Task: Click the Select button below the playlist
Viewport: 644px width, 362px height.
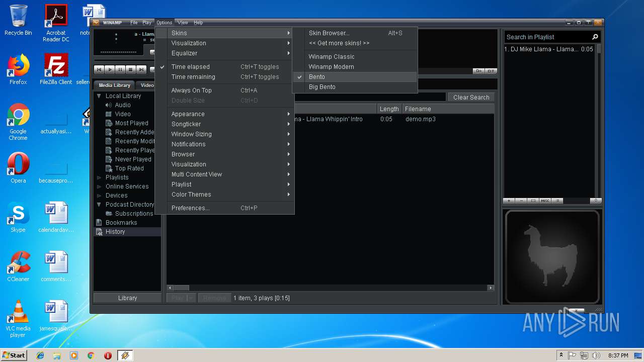Action: click(533, 201)
